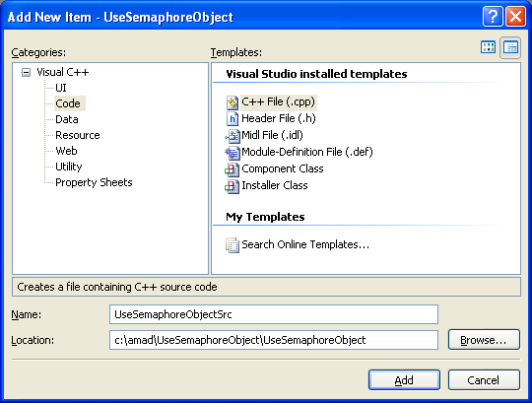This screenshot has height=403, width=532.
Task: Select the Visual C++ root category
Action: 62,72
